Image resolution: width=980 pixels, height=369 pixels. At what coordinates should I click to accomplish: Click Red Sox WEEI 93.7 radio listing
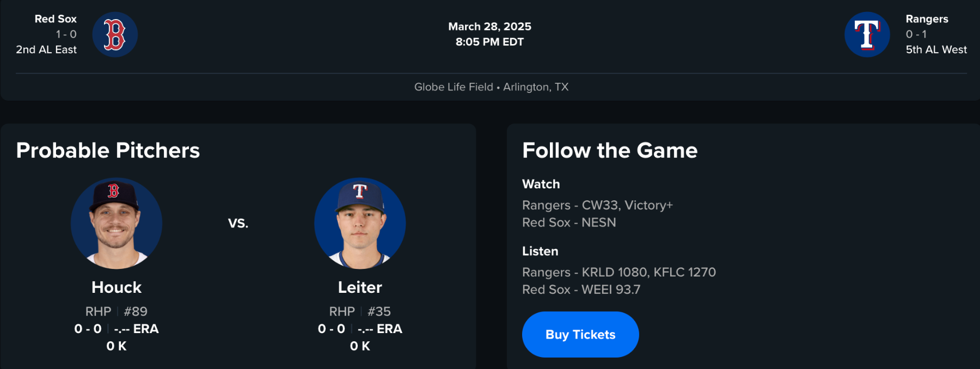pos(581,290)
